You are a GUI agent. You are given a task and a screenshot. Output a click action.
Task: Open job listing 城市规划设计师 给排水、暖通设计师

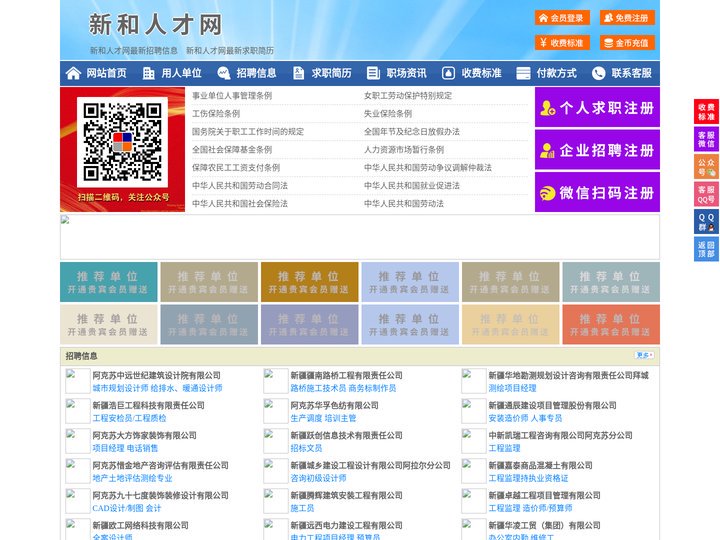157,388
